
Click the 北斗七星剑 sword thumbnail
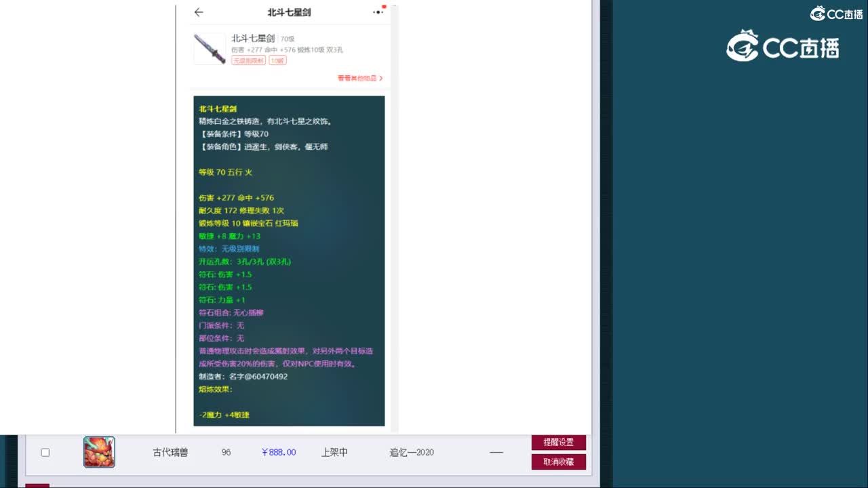point(210,49)
